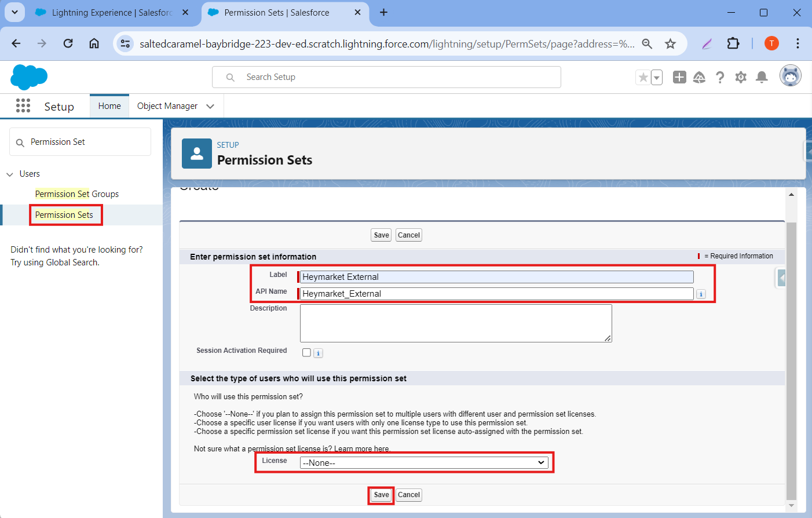The width and height of the screenshot is (812, 518).
Task: Switch to the Home tab
Action: 109,106
